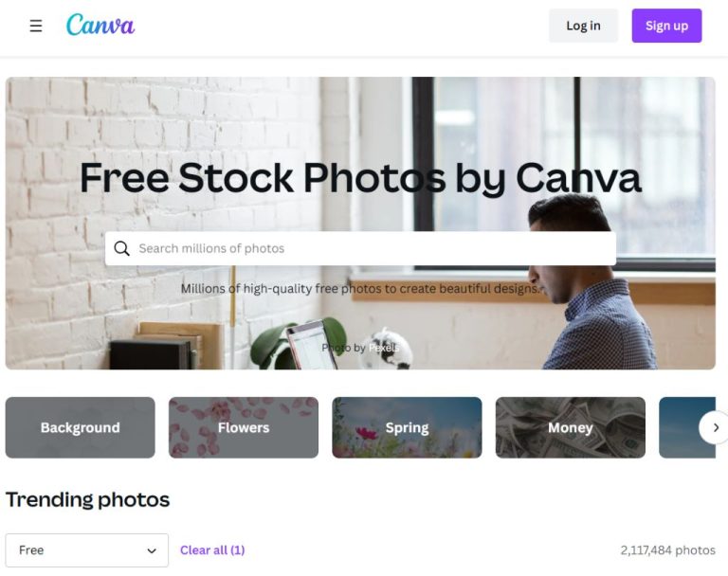Show next categories with carousel arrow
Viewport: 728px width, 576px height.
[x=716, y=427]
